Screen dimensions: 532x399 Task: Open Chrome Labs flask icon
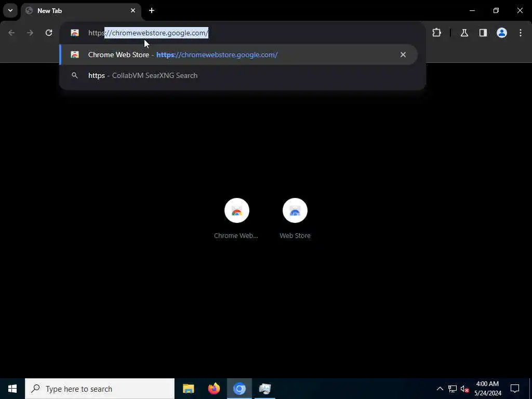coord(464,33)
